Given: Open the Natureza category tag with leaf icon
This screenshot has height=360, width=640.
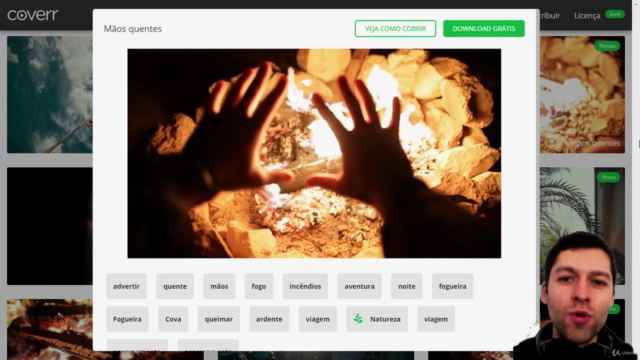Looking at the screenshot, I should 377,319.
